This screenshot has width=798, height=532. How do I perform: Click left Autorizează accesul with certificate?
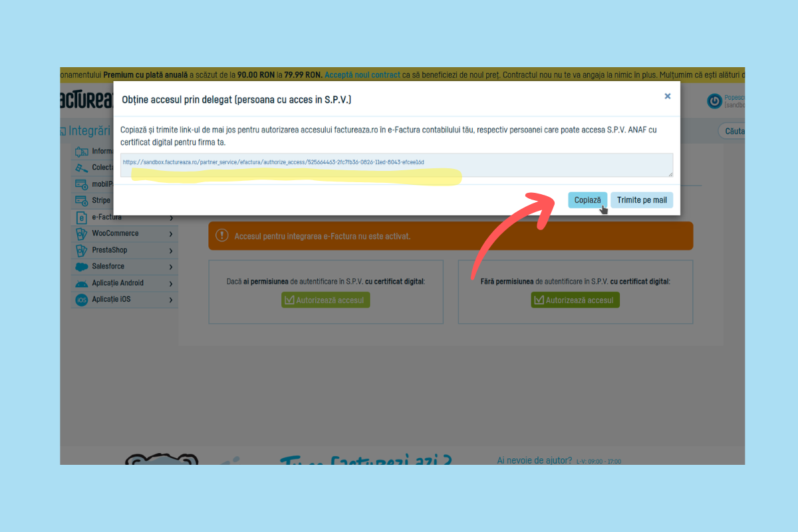(x=325, y=300)
